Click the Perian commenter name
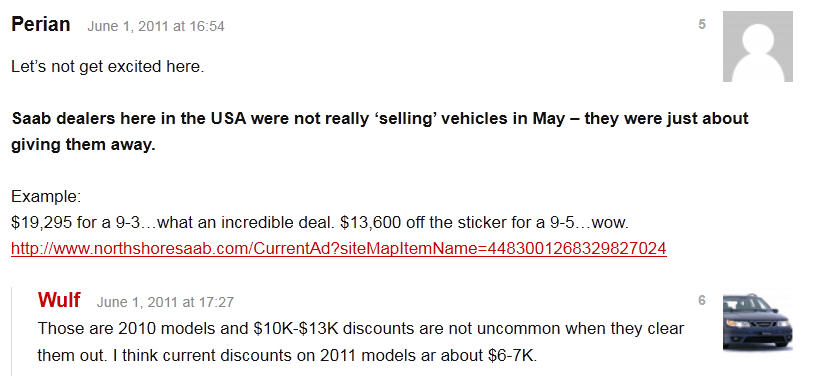 click(x=40, y=24)
